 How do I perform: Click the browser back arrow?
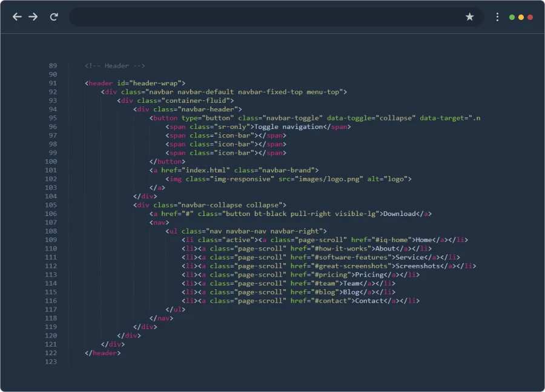[17, 17]
